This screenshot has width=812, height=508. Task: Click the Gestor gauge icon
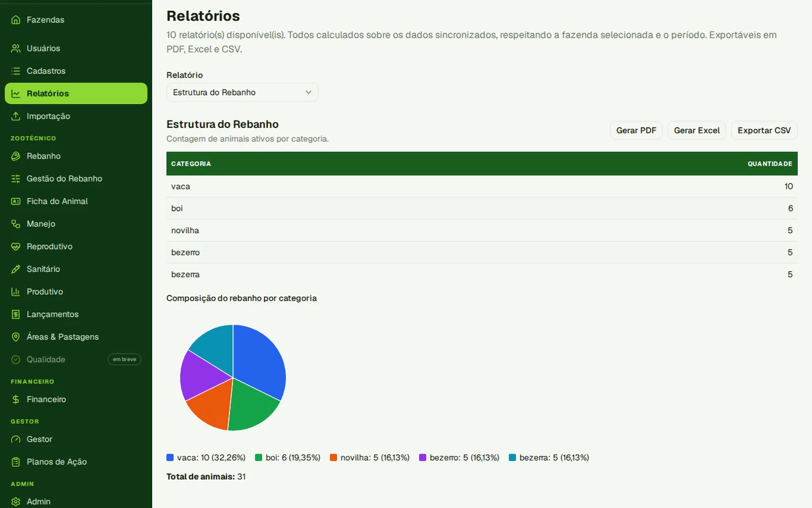pyautogui.click(x=16, y=439)
